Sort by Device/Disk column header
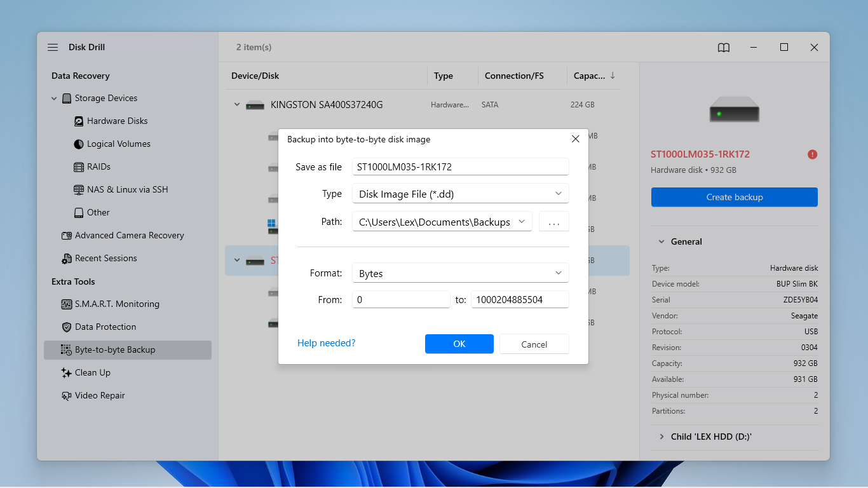 pos(255,76)
